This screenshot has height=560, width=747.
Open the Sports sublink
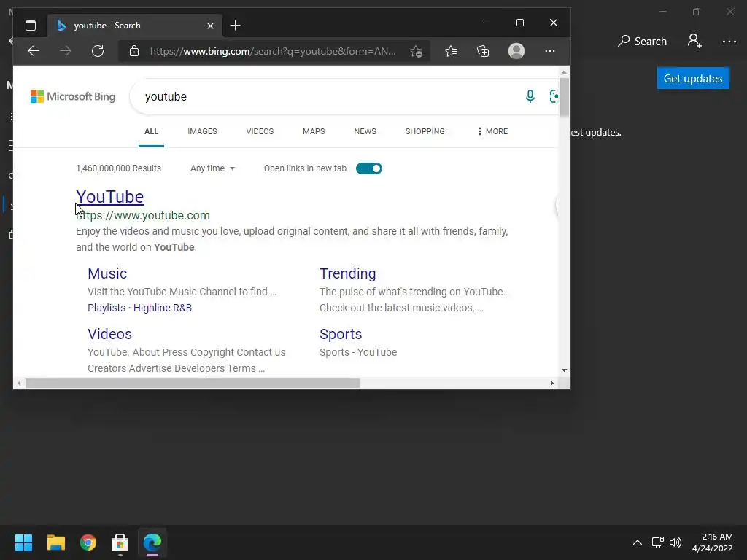(341, 334)
